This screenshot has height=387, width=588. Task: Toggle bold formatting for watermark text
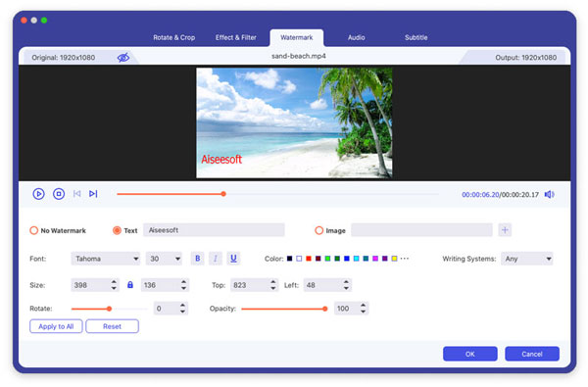tap(198, 259)
